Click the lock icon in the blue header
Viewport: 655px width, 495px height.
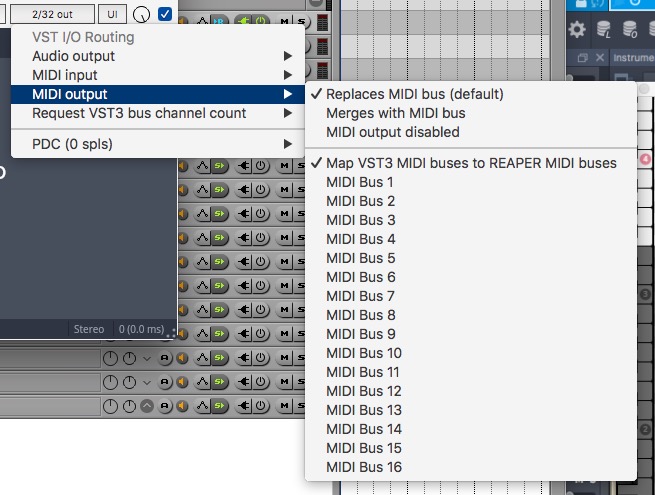click(x=581, y=4)
